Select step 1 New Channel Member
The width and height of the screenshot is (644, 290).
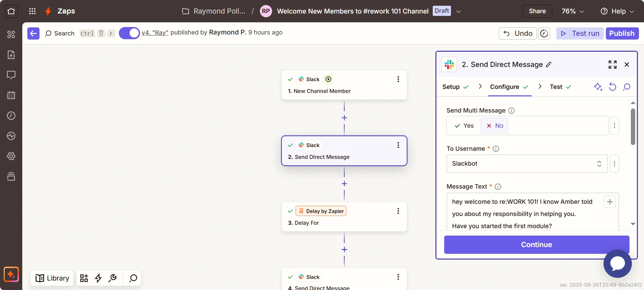344,85
